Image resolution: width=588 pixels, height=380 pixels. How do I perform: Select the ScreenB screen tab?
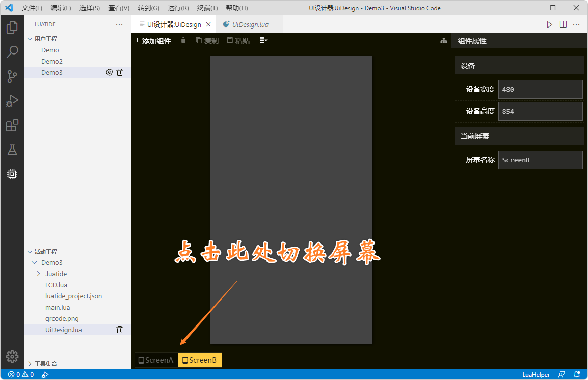click(x=200, y=360)
